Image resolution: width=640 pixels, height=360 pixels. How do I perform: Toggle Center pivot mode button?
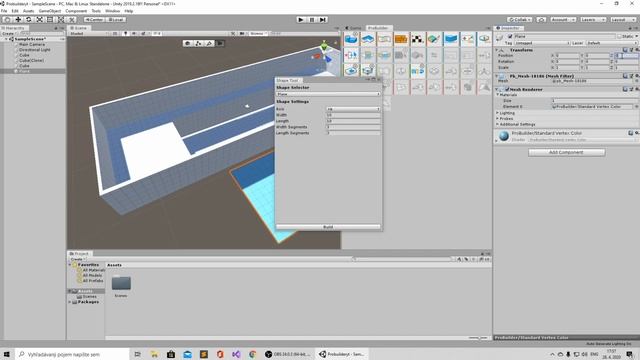[94, 20]
